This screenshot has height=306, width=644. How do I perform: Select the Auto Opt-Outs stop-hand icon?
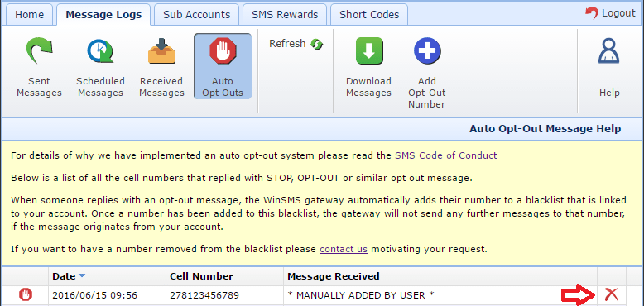tap(223, 51)
